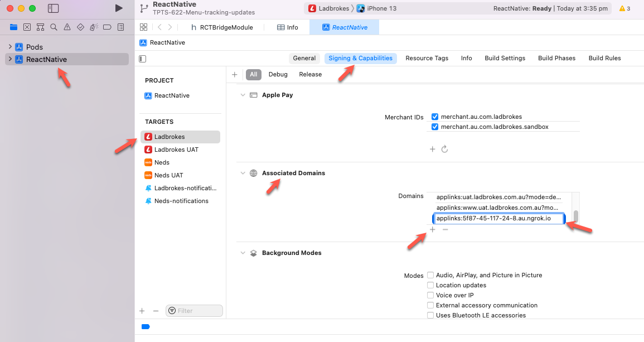Click the Domains list scrollbar

(576, 216)
